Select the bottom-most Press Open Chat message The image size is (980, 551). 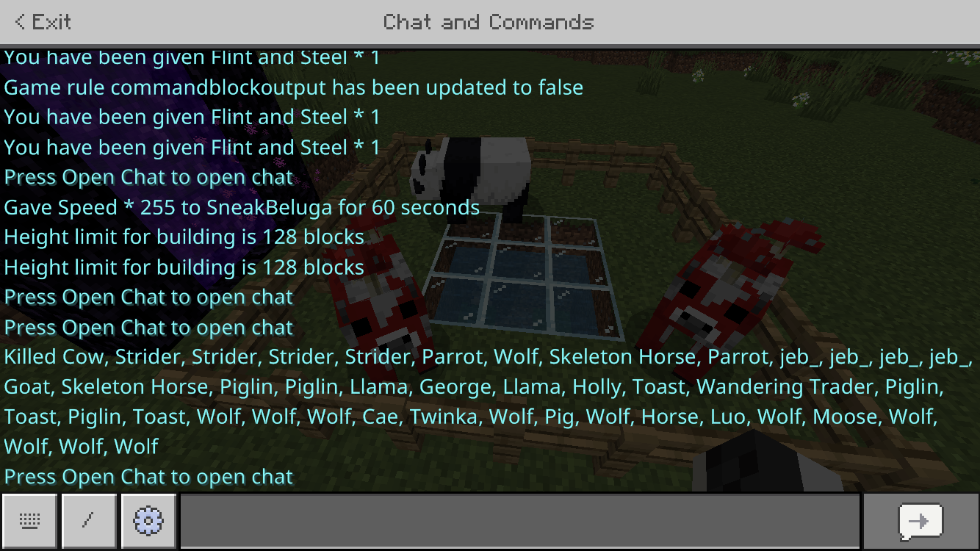click(148, 478)
